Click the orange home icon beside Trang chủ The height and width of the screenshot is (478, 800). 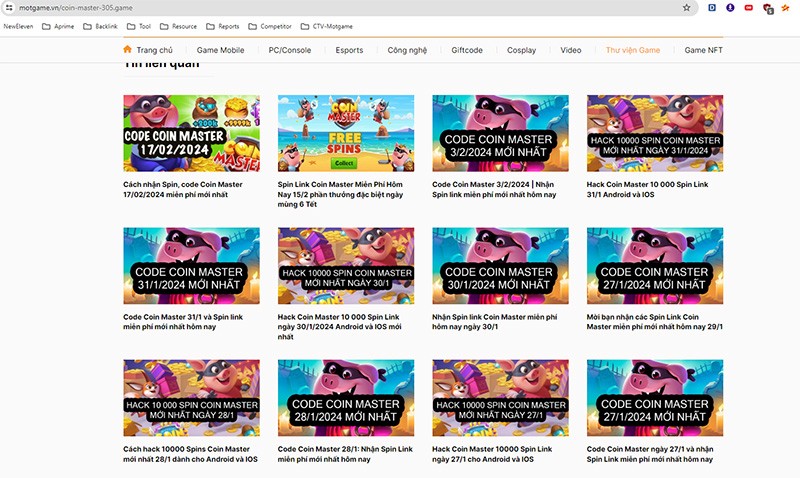[x=127, y=49]
